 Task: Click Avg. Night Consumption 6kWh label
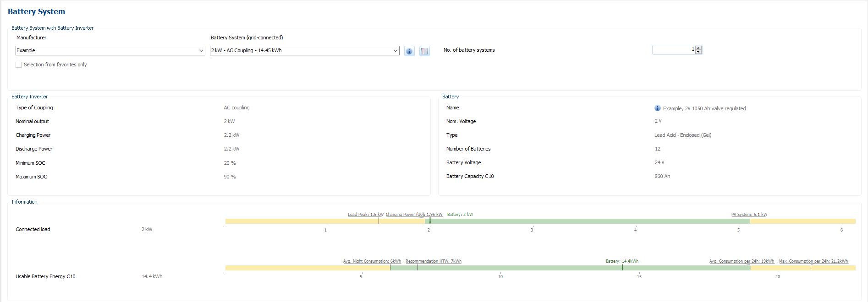point(372,261)
